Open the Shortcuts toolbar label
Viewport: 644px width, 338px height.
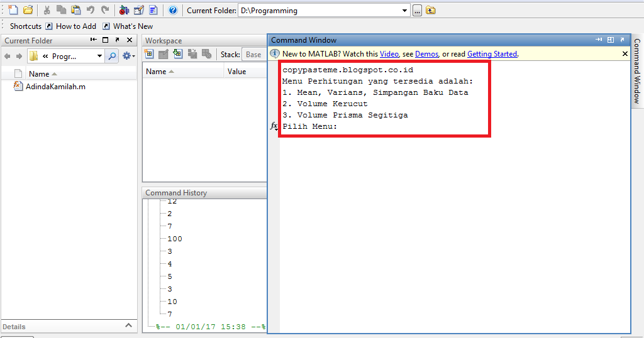coord(25,26)
